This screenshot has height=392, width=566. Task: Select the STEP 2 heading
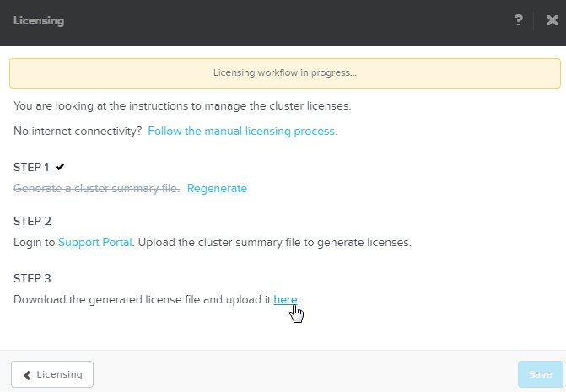point(32,221)
